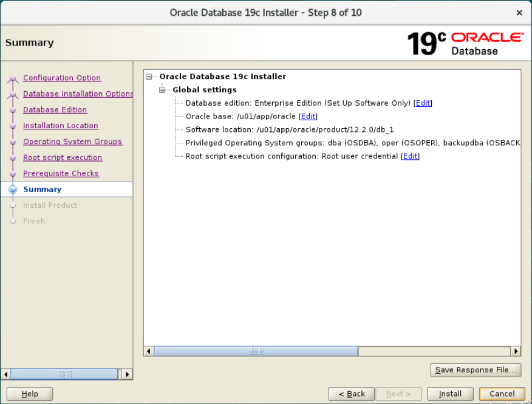Click the Summary step bullet icon

[13, 190]
